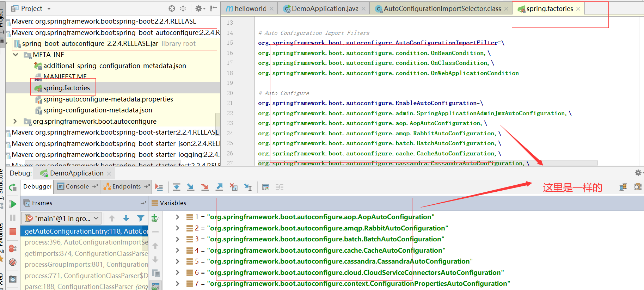Screen dimensions: 644x290
Task: Hide the Project tool window
Action: (x=213, y=8)
